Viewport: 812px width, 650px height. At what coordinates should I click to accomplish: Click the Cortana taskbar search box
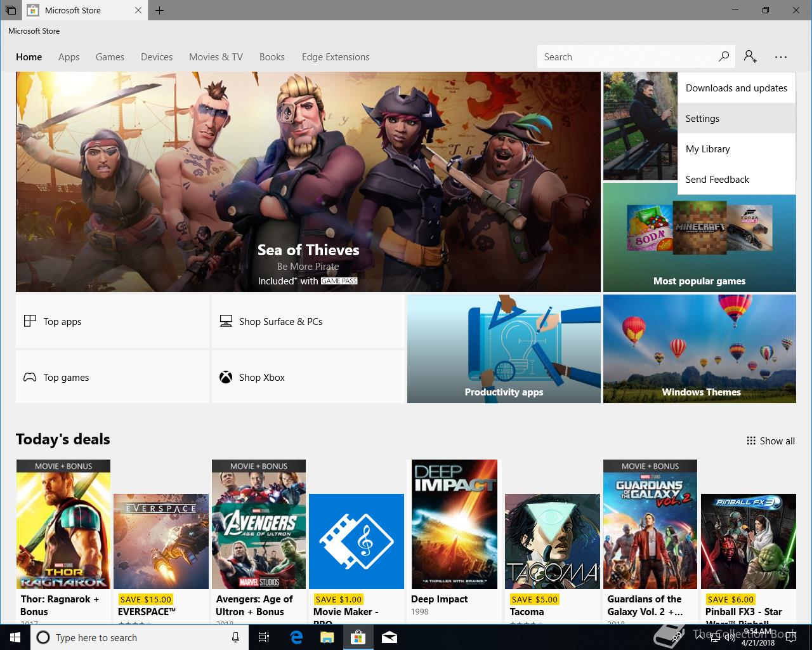coord(139,637)
